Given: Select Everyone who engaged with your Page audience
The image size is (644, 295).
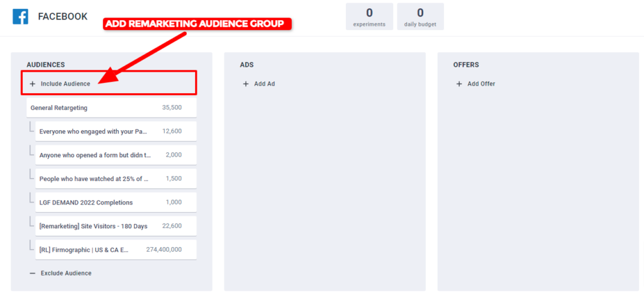Looking at the screenshot, I should coord(116,131).
